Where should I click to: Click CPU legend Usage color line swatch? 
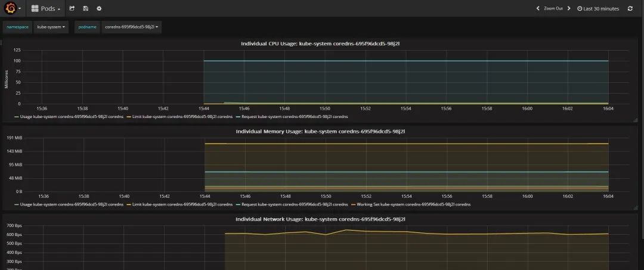click(x=17, y=117)
